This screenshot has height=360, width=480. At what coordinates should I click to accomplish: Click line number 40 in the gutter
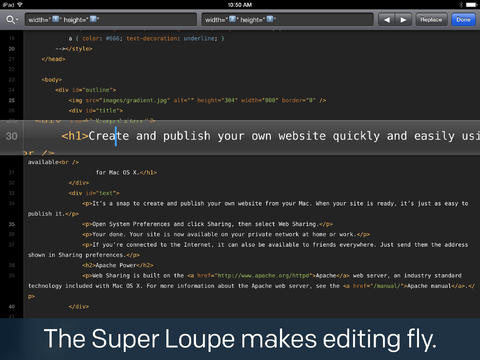(x=12, y=306)
